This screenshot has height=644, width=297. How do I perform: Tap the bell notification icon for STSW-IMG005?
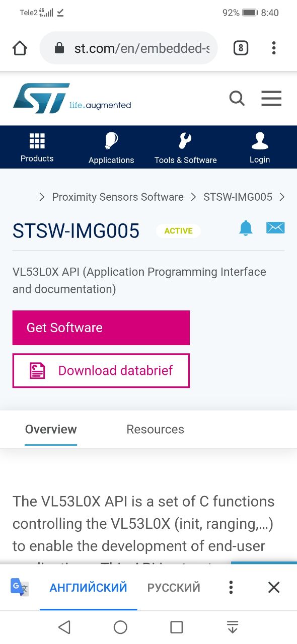click(x=246, y=228)
